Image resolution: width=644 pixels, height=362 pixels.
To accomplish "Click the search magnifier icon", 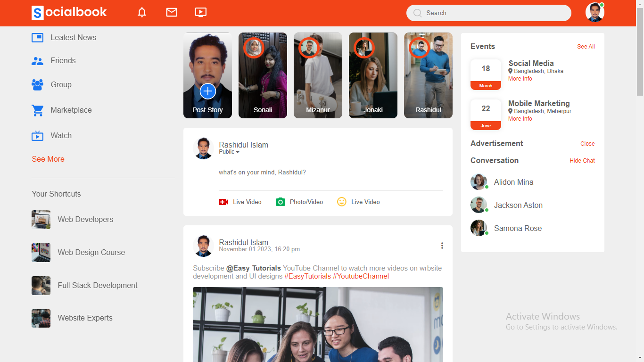I will (418, 13).
